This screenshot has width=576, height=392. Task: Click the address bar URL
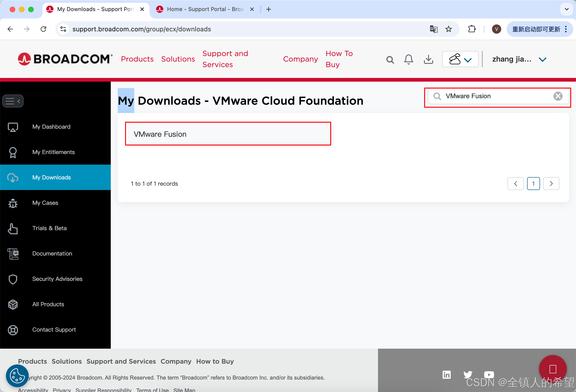coord(141,29)
